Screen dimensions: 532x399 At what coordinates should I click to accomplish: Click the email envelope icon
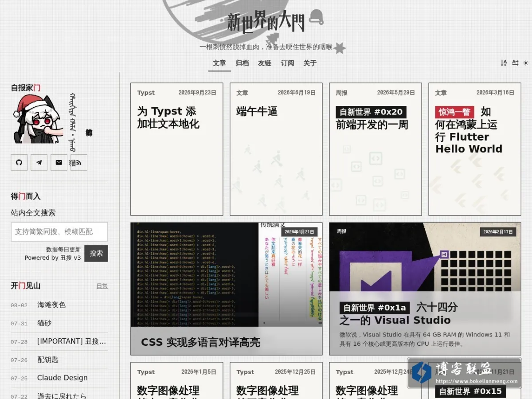pos(59,163)
